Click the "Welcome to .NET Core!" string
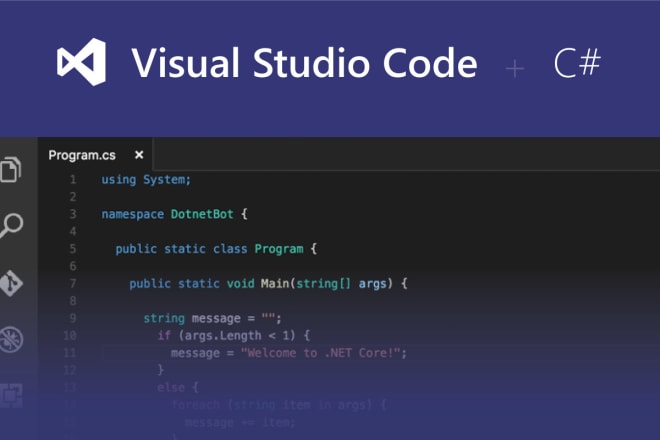Image resolution: width=660 pixels, height=440 pixels. [320, 353]
